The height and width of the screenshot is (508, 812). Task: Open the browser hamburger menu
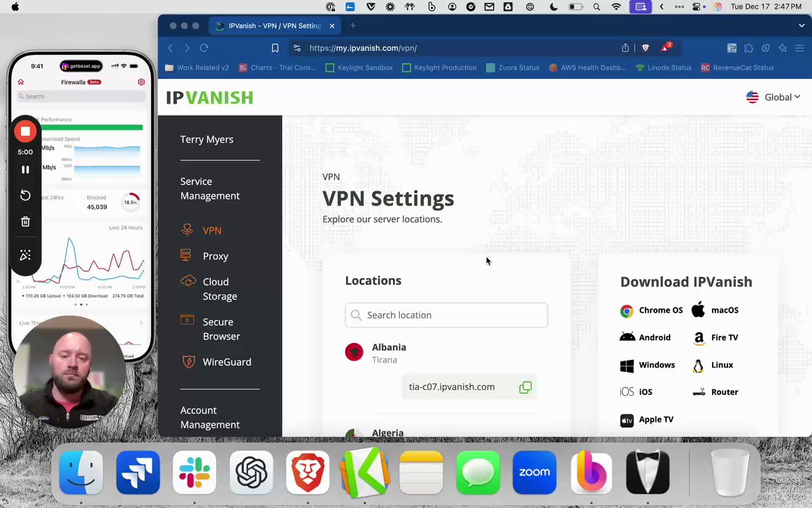(x=799, y=48)
